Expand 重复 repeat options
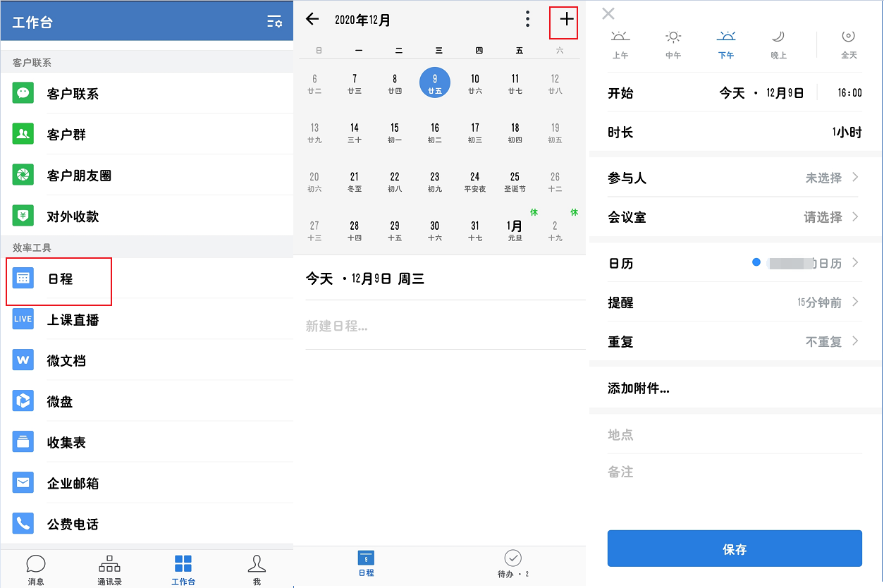The height and width of the screenshot is (588, 884). 735,342
